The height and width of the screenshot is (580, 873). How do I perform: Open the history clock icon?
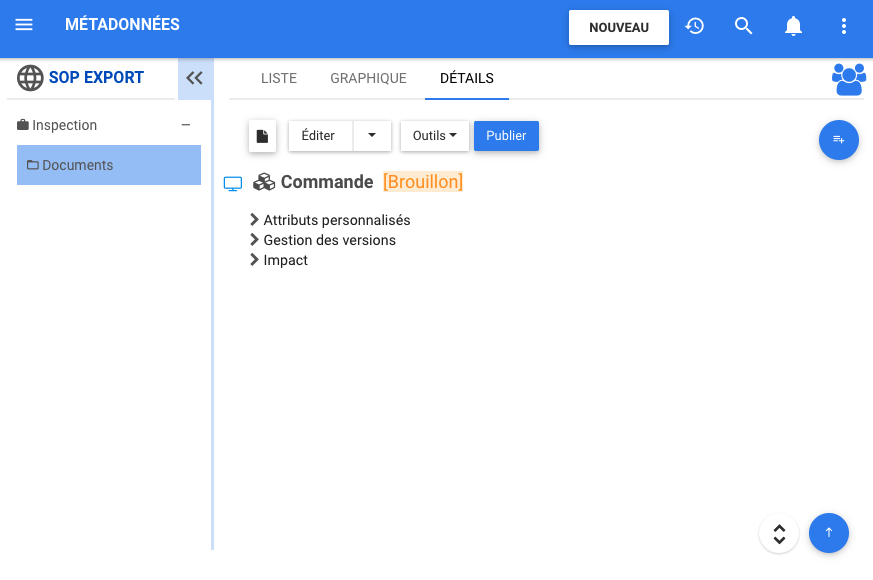[695, 26]
